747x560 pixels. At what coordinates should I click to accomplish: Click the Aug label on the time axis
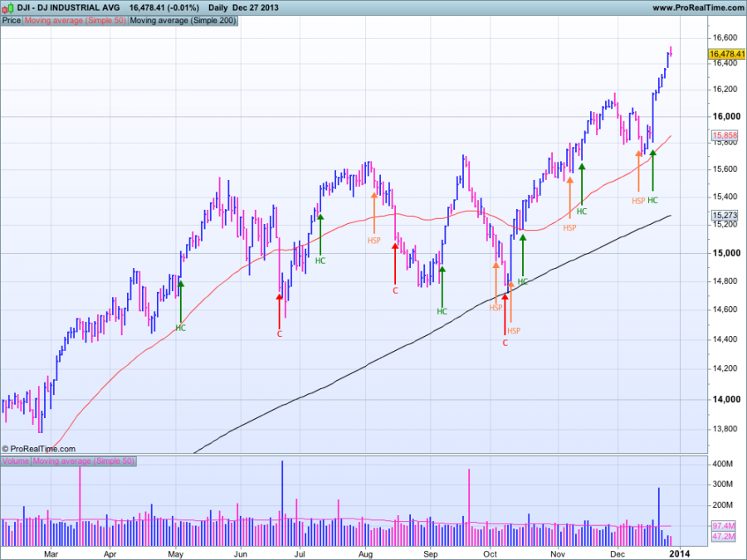(x=365, y=554)
